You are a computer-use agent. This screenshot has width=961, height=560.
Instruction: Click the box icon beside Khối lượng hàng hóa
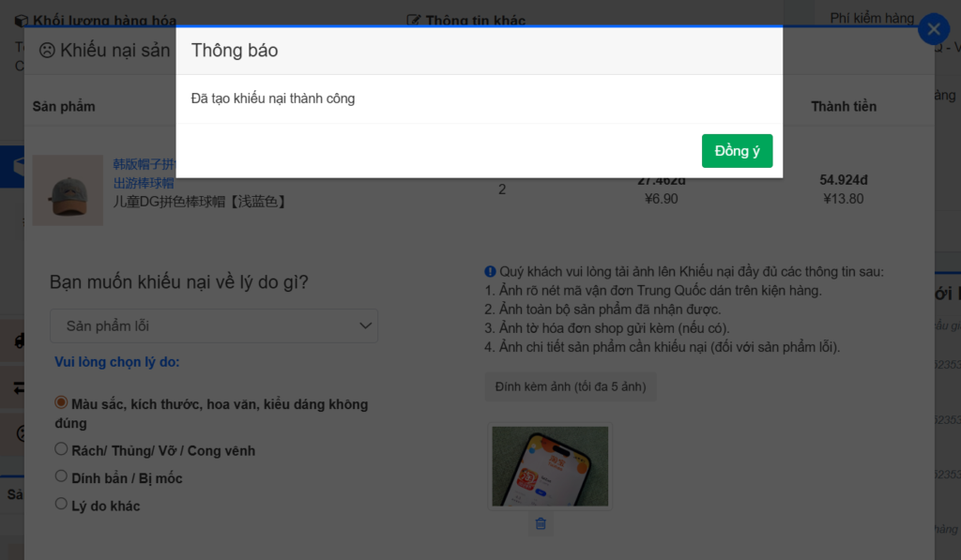tap(21, 20)
